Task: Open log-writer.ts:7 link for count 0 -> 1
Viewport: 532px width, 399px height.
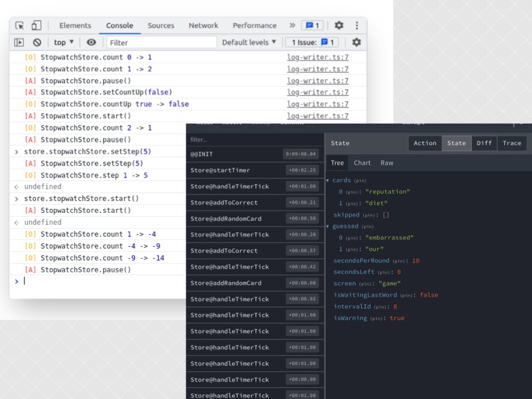Action: coord(318,57)
